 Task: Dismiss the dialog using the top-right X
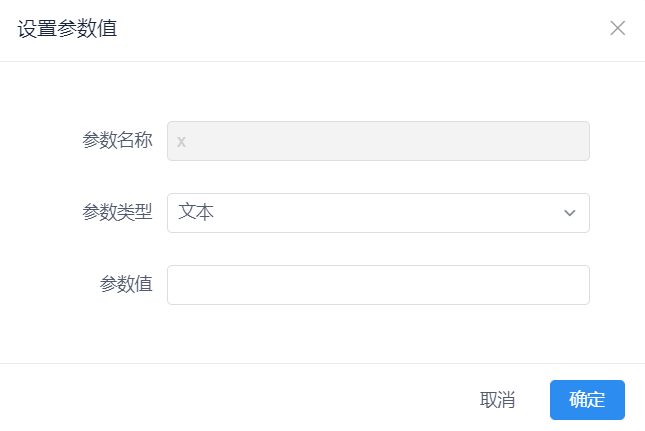(x=617, y=28)
